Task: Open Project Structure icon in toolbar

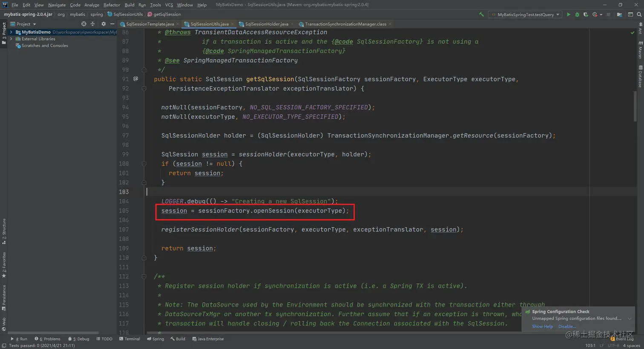Action: 619,14
